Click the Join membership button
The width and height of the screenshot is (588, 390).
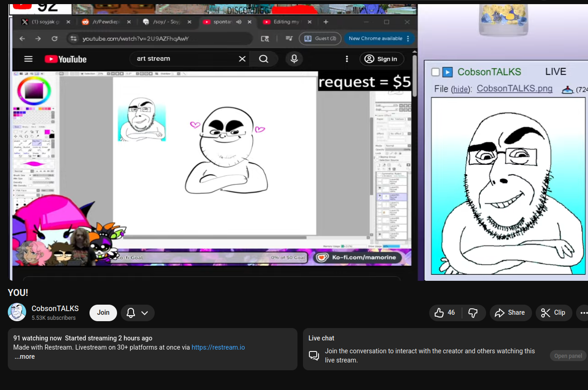tap(103, 312)
